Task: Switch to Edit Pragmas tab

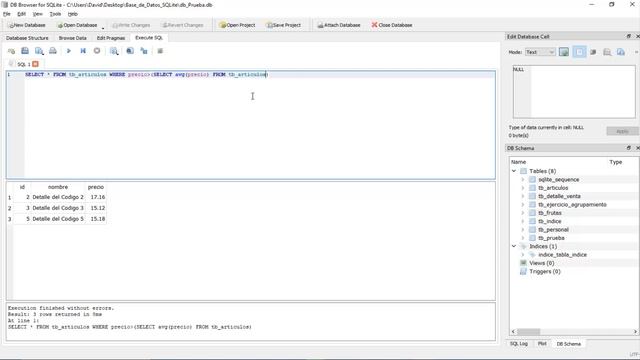Action: (x=111, y=38)
